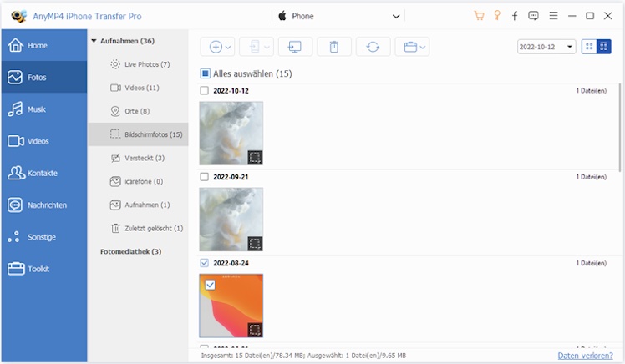Click the Daten verloren? link
Viewport: 625px width, 364px height.
(x=588, y=356)
